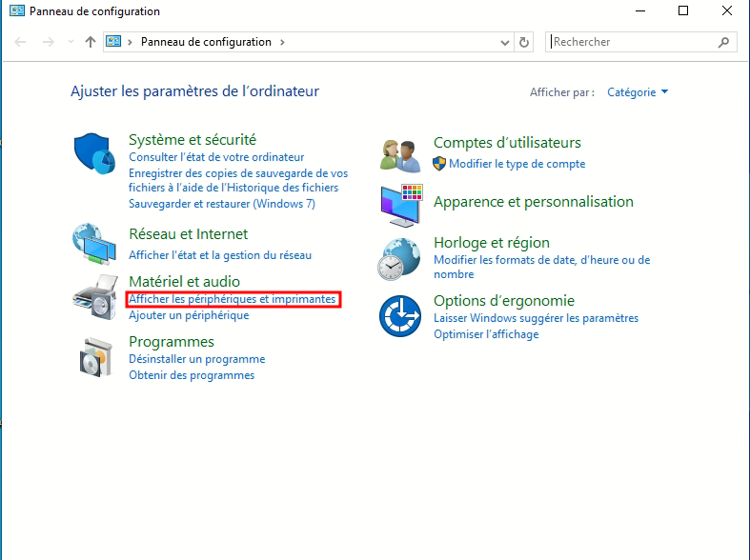Image resolution: width=750 pixels, height=560 pixels.
Task: Open the recent locations dropdown arrow
Action: point(71,42)
